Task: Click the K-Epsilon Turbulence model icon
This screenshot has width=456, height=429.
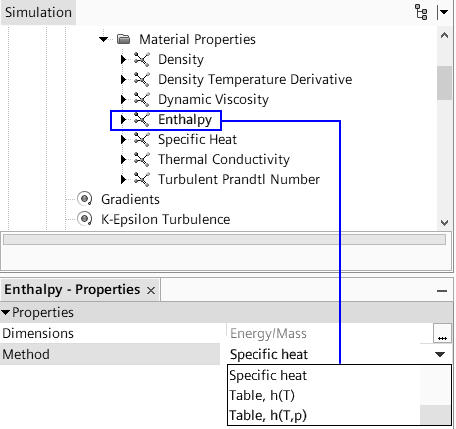Action: coord(85,219)
